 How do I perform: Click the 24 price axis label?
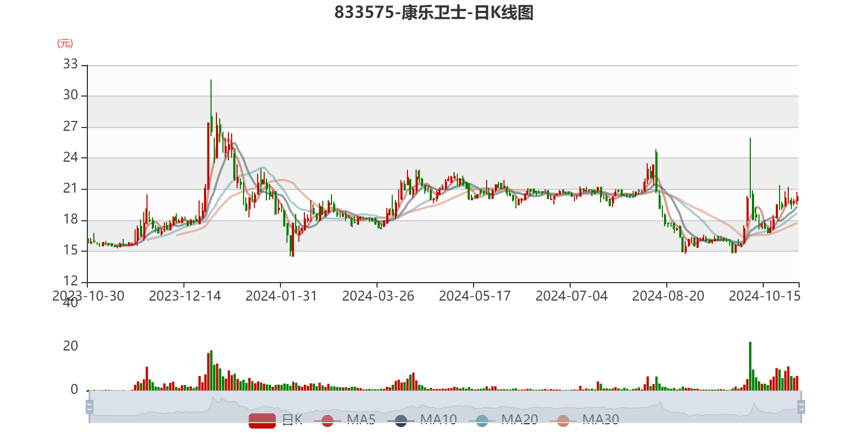coord(71,157)
